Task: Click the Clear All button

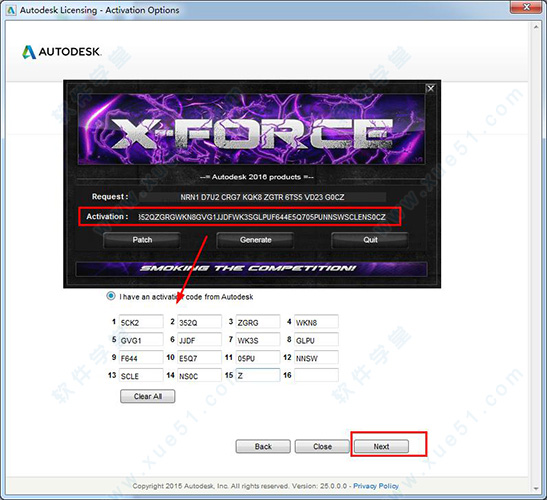Action: (148, 396)
